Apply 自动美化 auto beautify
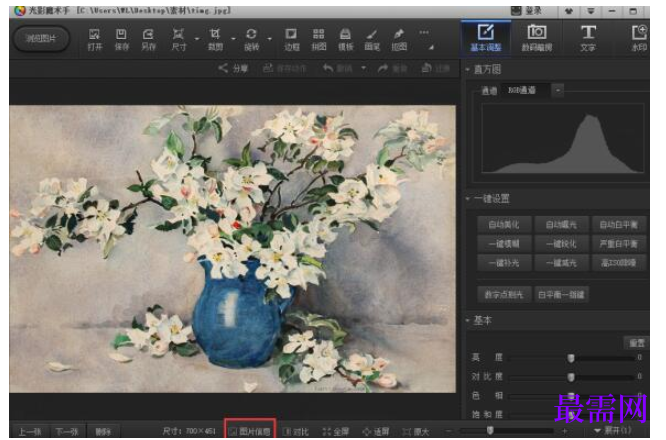Viewport: 666px width, 440px height. point(504,224)
